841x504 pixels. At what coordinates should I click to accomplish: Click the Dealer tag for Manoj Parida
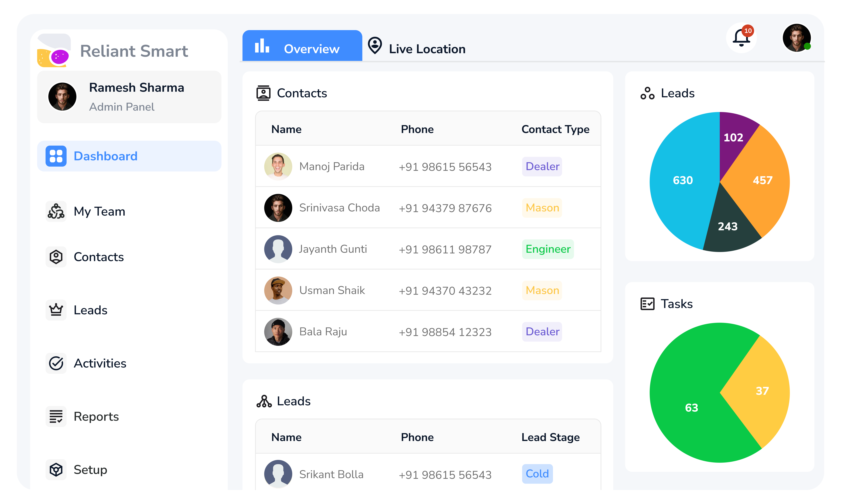542,166
